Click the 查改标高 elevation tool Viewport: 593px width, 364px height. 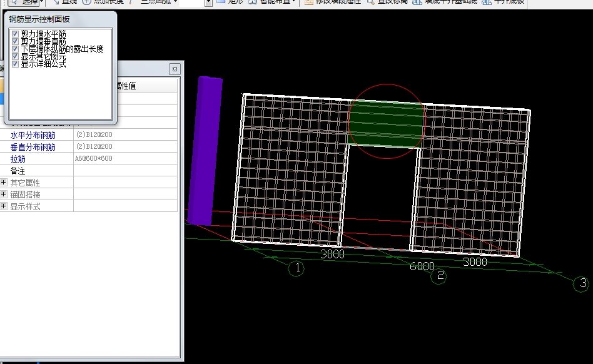387,2
